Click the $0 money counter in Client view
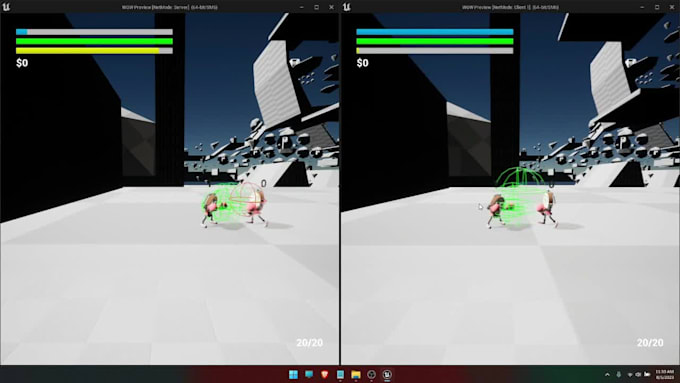Image resolution: width=680 pixels, height=383 pixels. pyautogui.click(x=363, y=63)
